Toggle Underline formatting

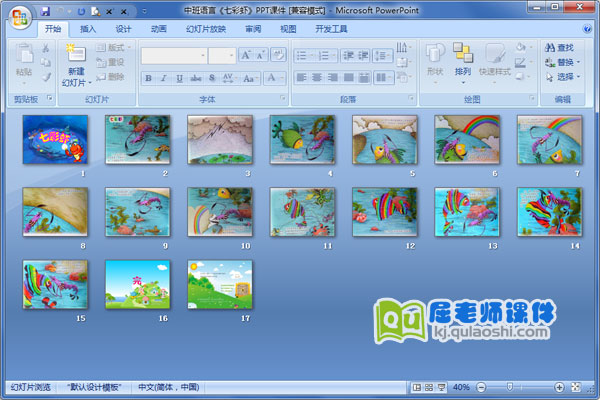coord(179,78)
